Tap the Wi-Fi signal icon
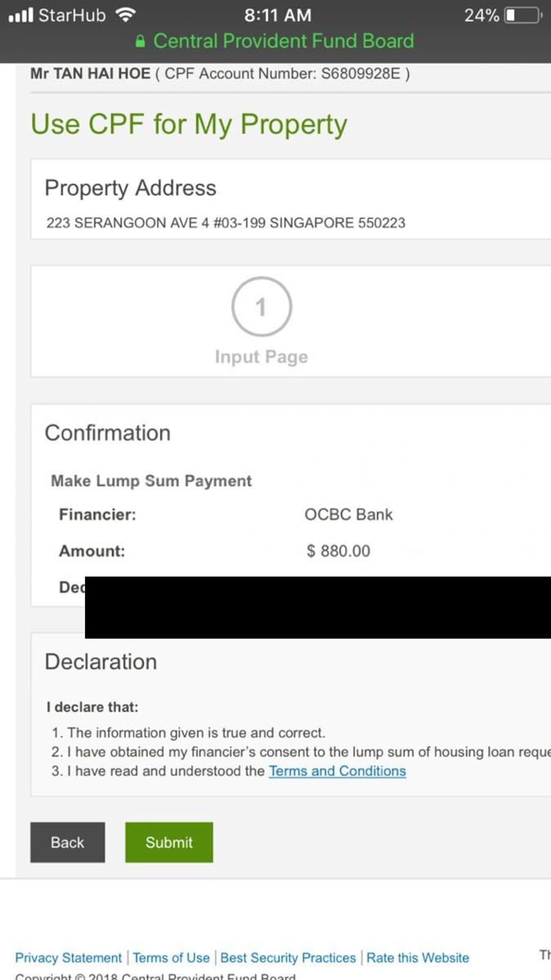Screen dimensions: 551x980 (x=126, y=15)
